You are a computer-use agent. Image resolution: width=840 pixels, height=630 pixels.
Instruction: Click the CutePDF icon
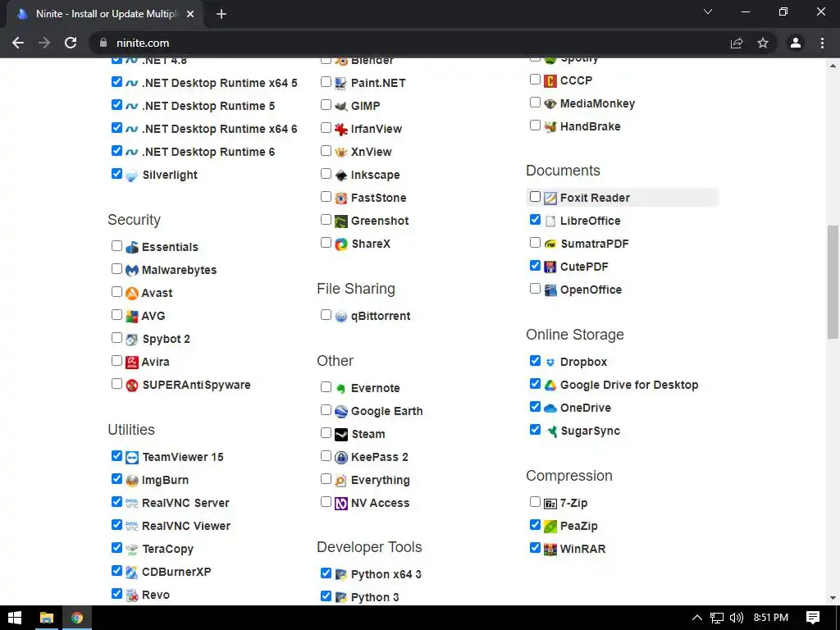coord(550,267)
